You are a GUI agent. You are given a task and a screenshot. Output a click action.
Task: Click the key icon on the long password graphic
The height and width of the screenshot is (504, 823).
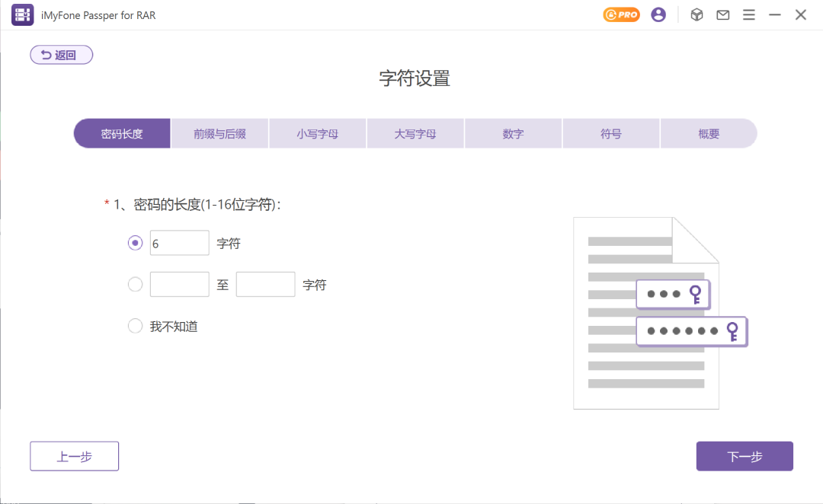(733, 331)
